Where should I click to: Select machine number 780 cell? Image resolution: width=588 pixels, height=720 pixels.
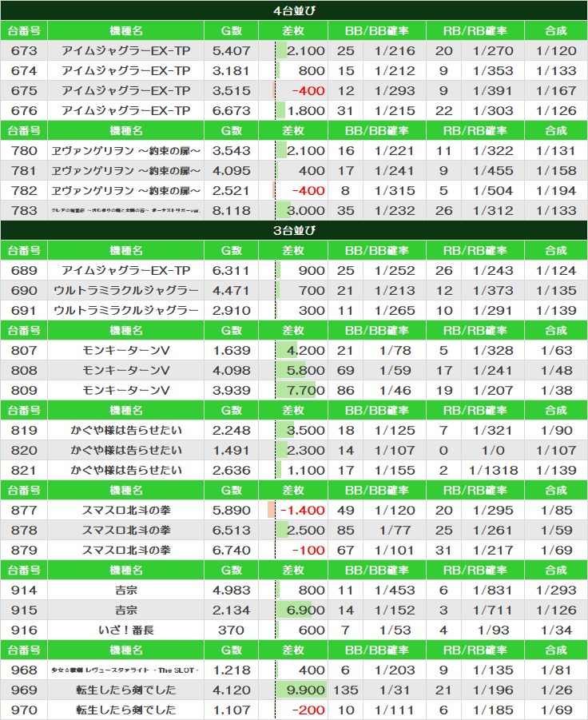coord(24,150)
